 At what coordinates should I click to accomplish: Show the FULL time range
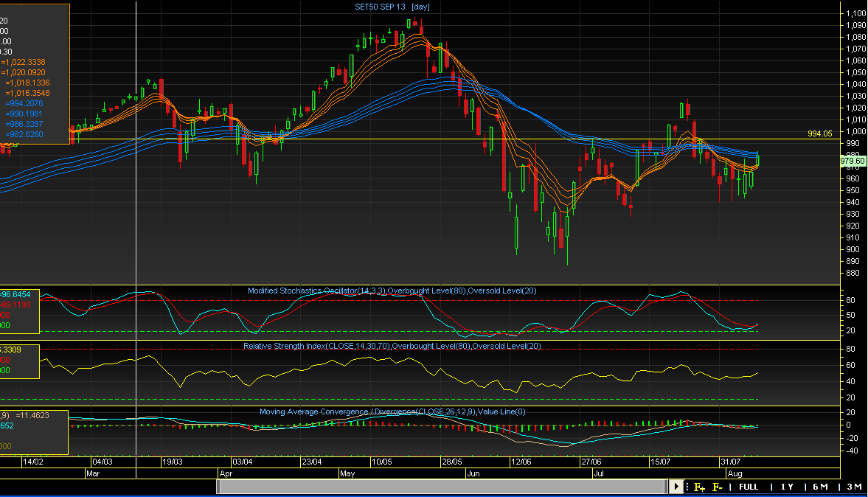click(x=749, y=487)
